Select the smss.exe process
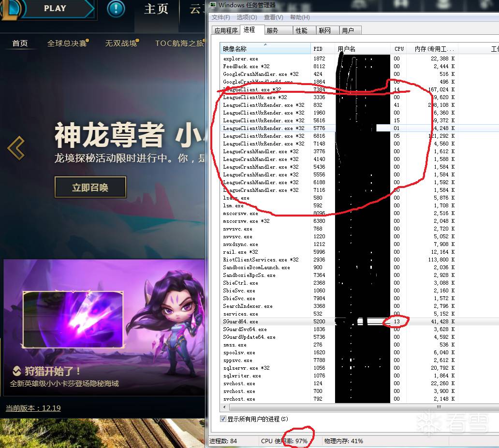Screen dimensions: 499x448 [360, 345]
